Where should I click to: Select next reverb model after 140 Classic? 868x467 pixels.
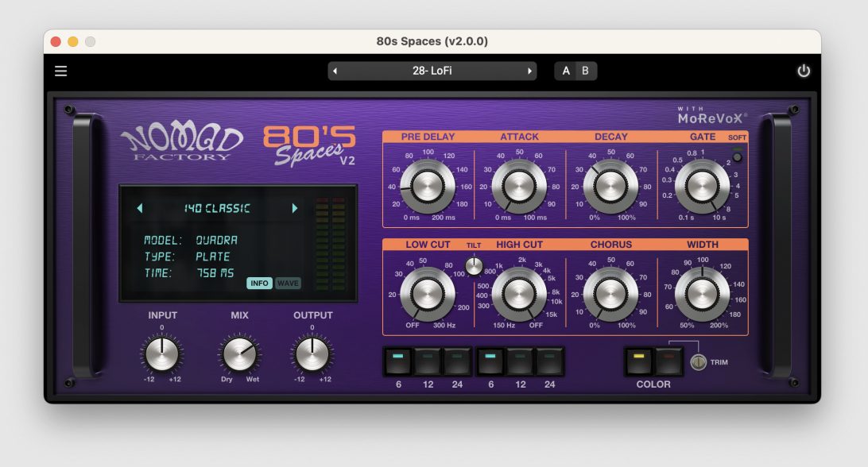click(x=294, y=208)
